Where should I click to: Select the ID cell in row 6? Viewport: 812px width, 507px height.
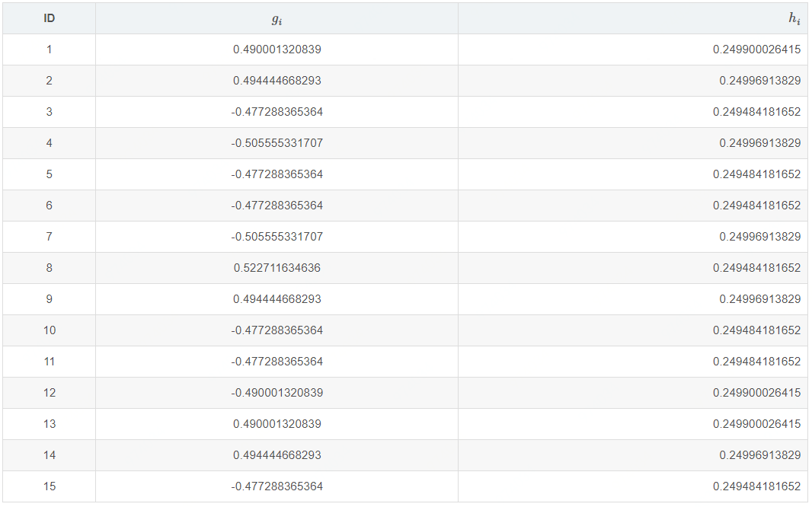click(x=50, y=206)
